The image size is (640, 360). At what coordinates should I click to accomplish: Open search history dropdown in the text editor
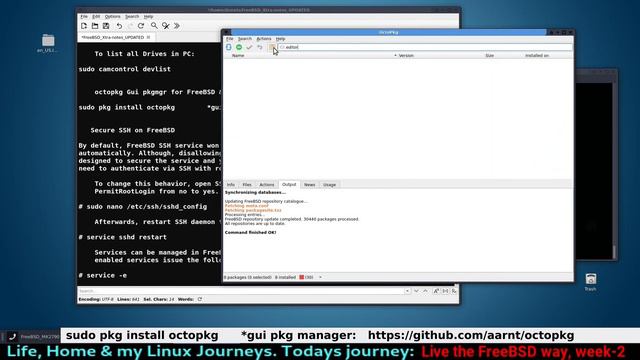[x=407, y=291]
